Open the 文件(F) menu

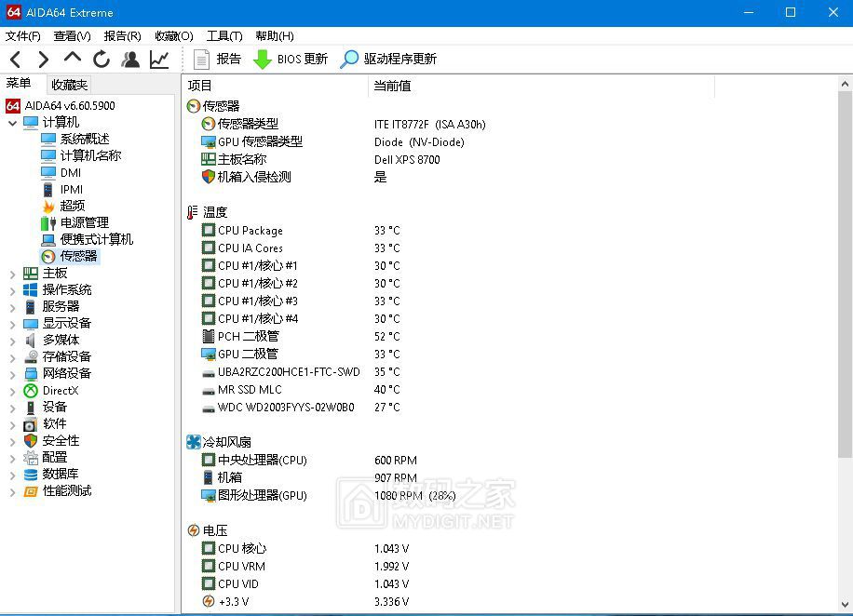pos(23,36)
